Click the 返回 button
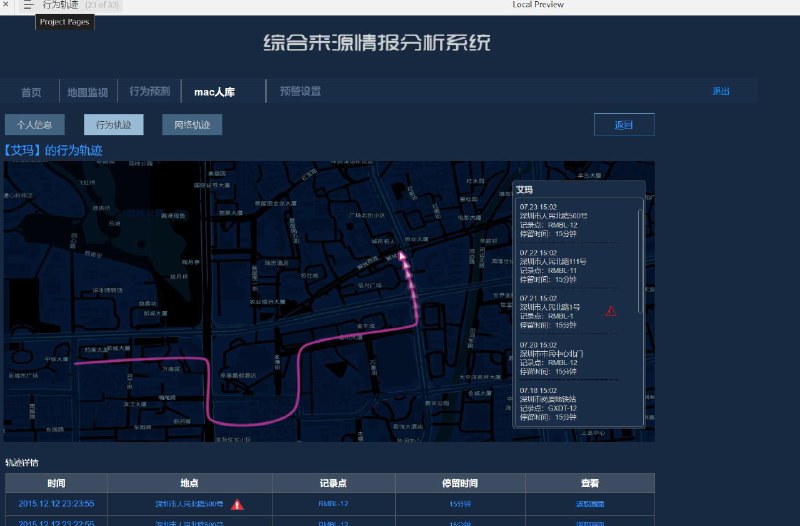This screenshot has width=800, height=526. coord(624,124)
